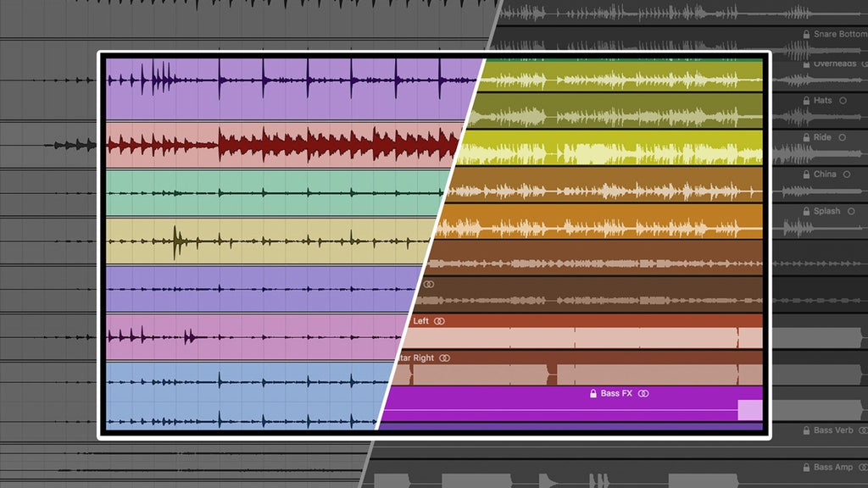The width and height of the screenshot is (868, 488).
Task: Click the lock icon beside China
Action: click(x=806, y=175)
